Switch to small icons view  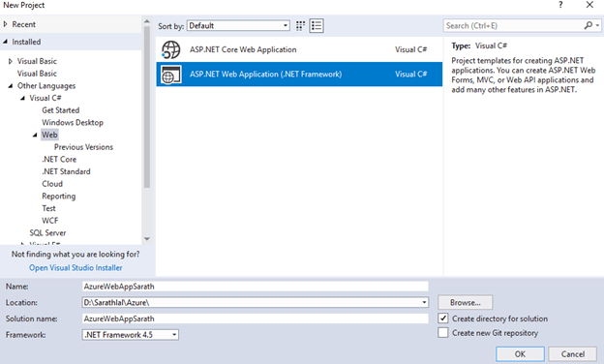(x=300, y=26)
